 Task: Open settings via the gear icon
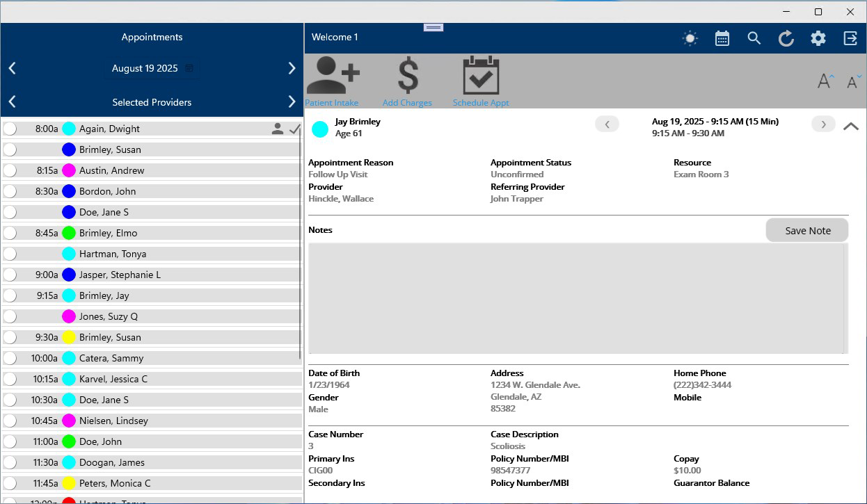pos(818,38)
